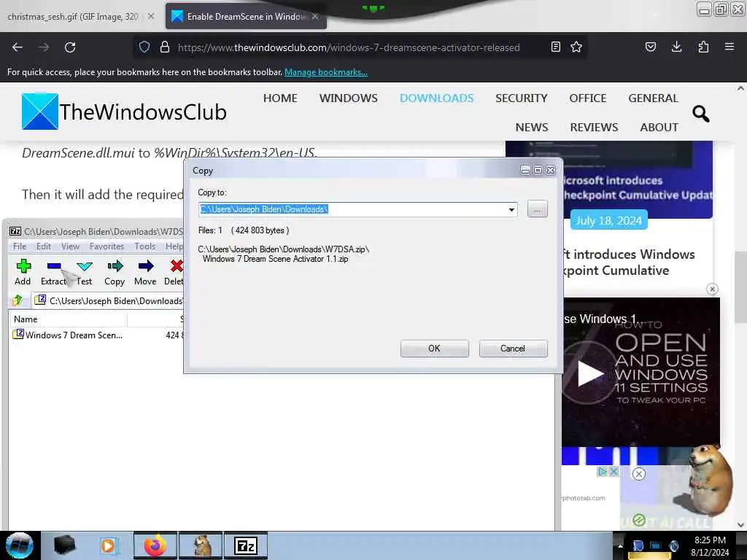Open the Firefox downloads panel
The image size is (747, 560).
coord(676,47)
